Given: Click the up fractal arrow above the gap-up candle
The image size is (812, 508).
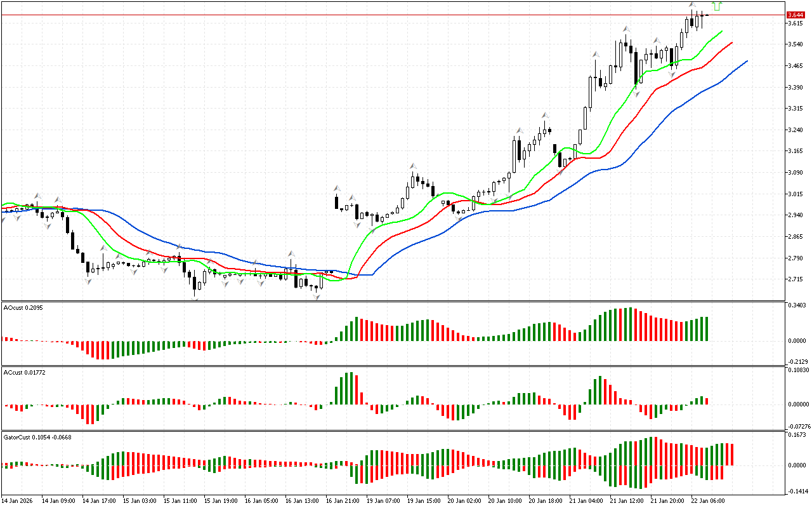Looking at the screenshot, I should tap(337, 188).
